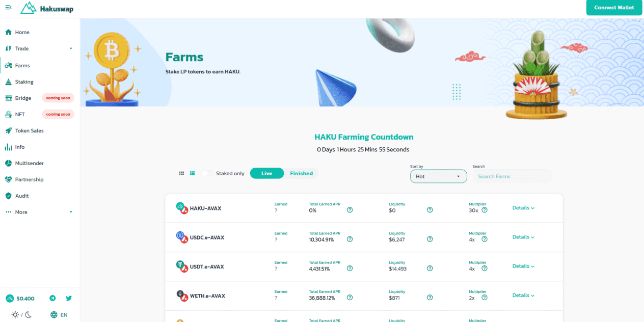Click the NFT coming soon badge
Screen dimensions: 644x322
click(x=58, y=114)
